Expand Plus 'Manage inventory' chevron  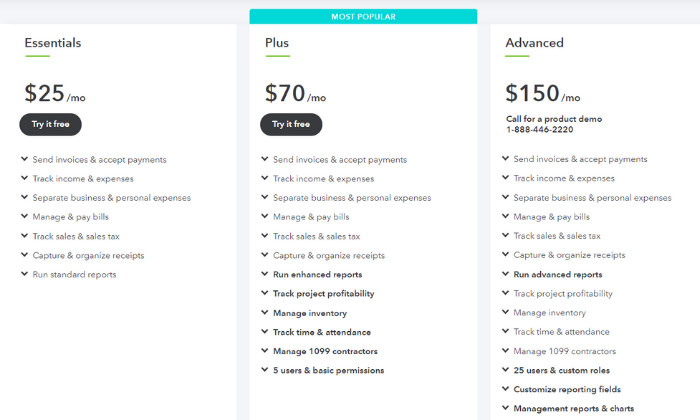[265, 312]
